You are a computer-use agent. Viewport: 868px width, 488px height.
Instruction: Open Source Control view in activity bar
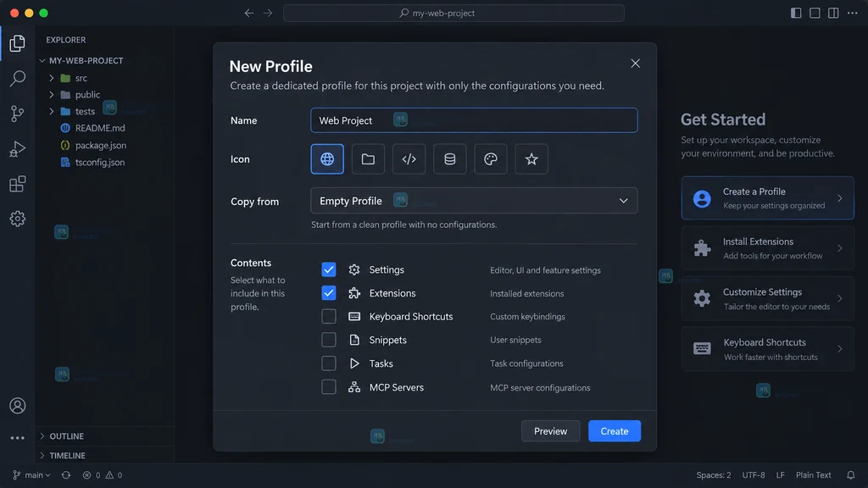point(17,114)
